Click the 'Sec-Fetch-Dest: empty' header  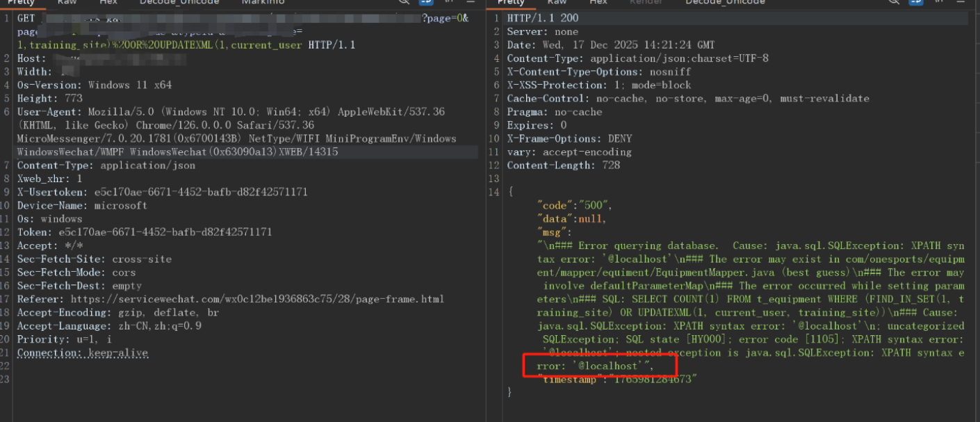[x=79, y=286]
